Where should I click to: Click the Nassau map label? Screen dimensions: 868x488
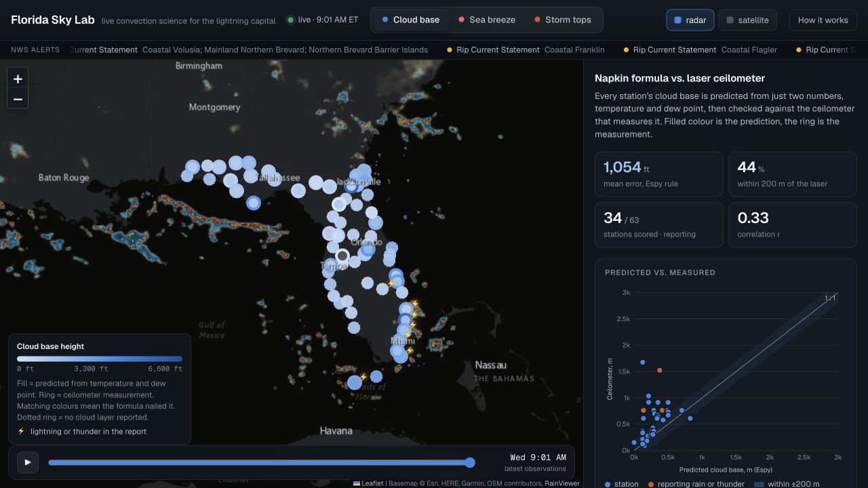[490, 365]
